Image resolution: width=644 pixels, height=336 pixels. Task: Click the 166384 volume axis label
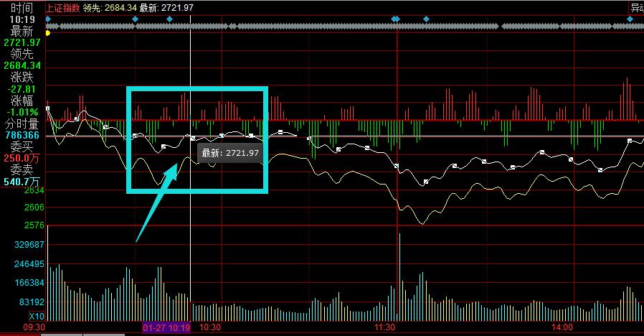(29, 283)
